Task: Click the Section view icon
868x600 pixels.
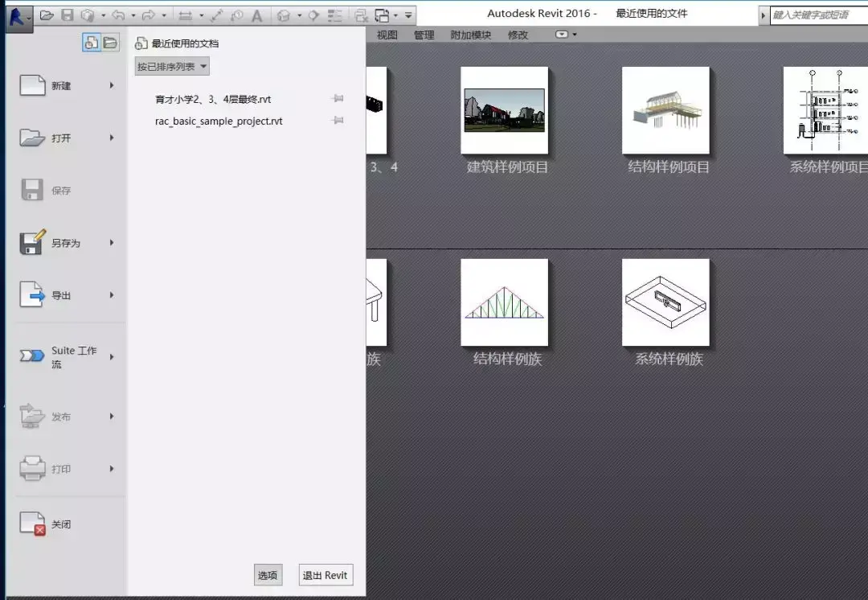Action: [x=314, y=15]
